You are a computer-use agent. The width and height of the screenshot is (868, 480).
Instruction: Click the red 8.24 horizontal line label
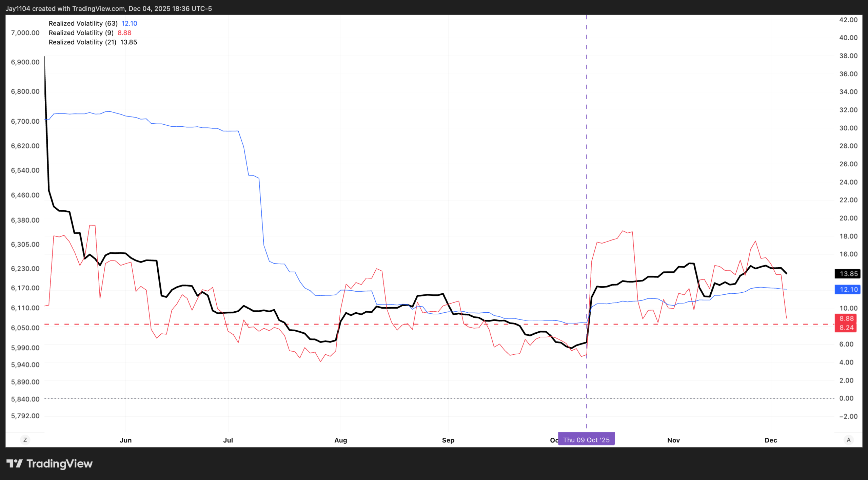(846, 328)
